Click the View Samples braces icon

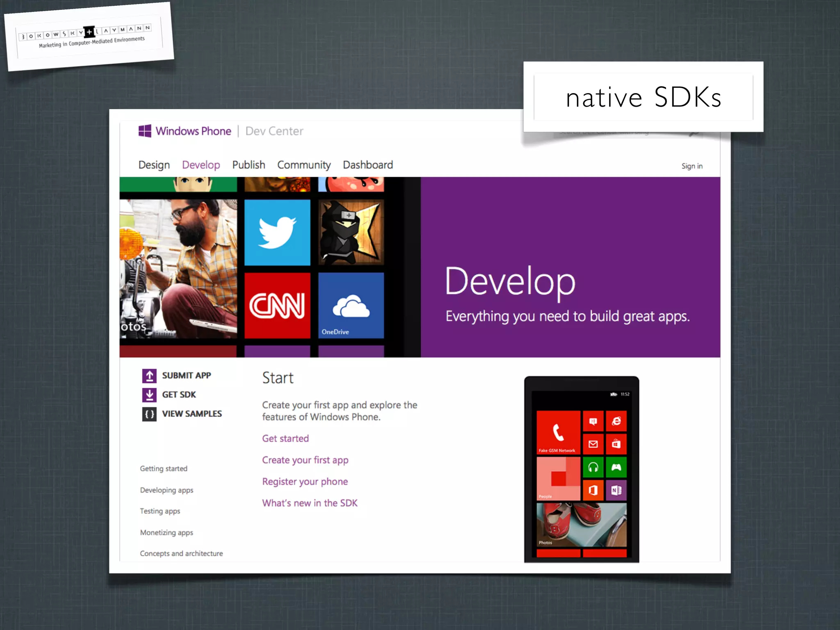click(x=149, y=414)
